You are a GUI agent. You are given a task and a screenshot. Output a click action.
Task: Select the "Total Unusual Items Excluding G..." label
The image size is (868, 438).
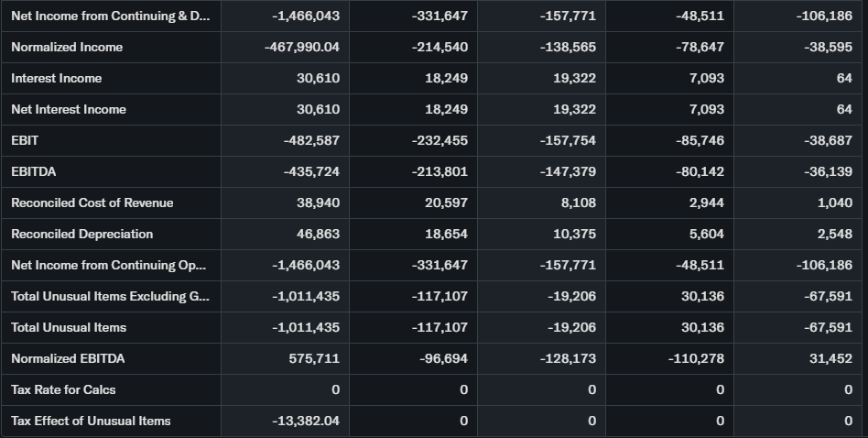[x=108, y=296]
